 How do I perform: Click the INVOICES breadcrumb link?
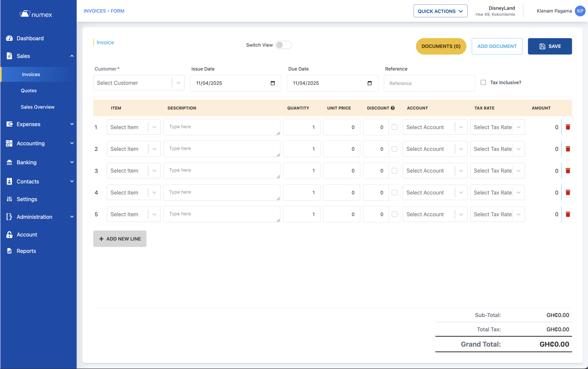(x=95, y=11)
